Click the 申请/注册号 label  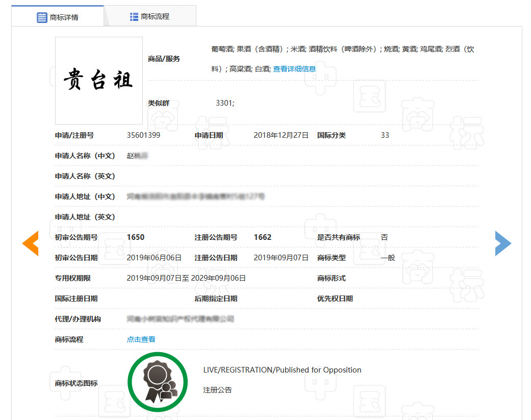pos(74,135)
